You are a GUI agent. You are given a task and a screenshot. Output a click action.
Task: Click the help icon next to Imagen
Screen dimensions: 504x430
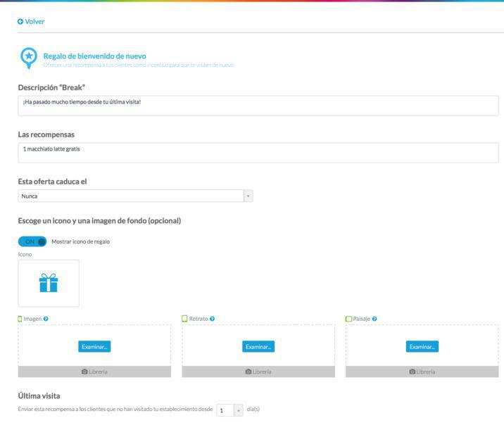(46, 319)
